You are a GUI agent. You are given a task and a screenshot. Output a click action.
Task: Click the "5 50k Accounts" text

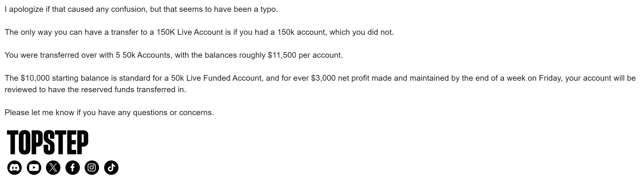click(143, 55)
